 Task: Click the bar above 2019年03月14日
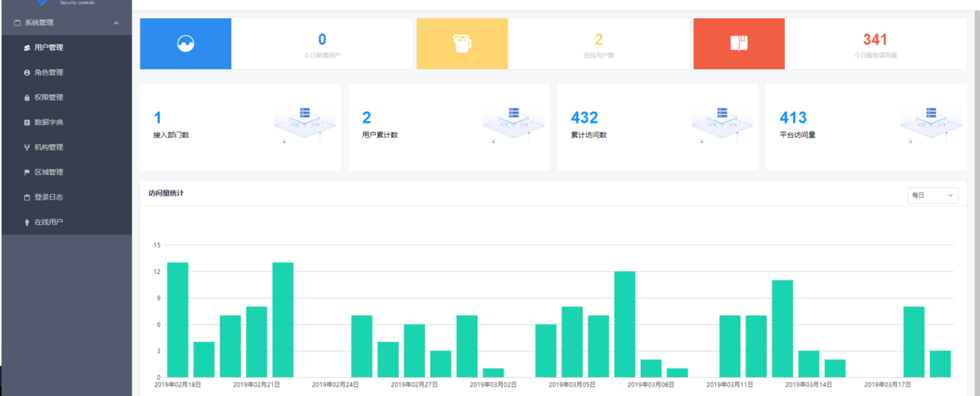(x=809, y=364)
